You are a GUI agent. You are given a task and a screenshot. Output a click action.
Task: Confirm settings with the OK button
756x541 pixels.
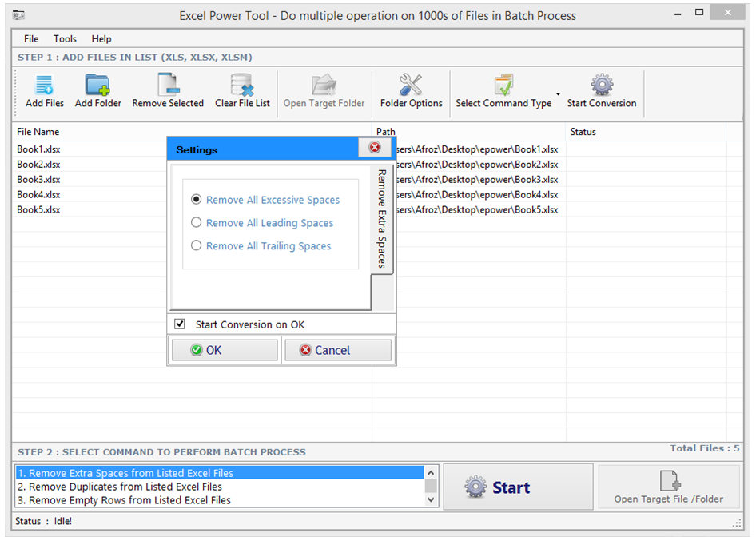click(x=225, y=350)
